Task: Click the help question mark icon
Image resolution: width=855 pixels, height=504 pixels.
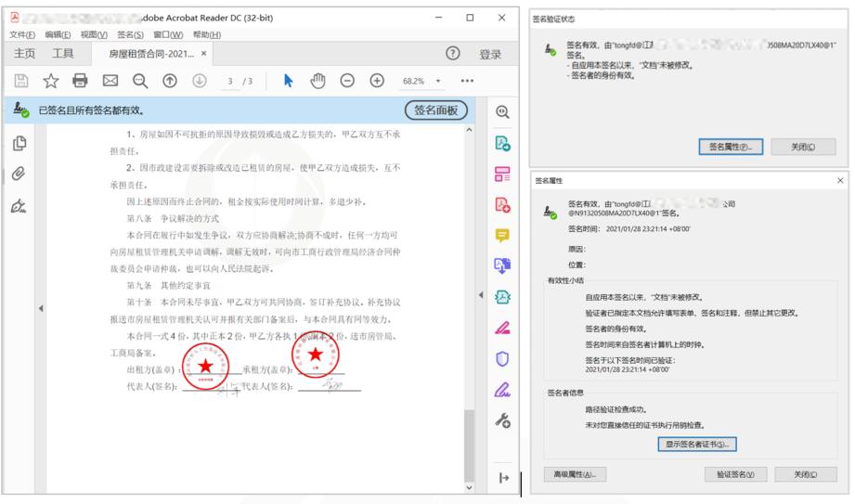Action: click(x=454, y=54)
